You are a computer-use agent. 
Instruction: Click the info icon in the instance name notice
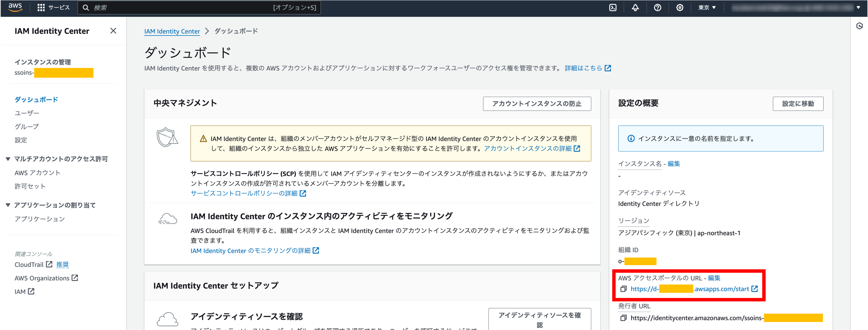point(631,139)
